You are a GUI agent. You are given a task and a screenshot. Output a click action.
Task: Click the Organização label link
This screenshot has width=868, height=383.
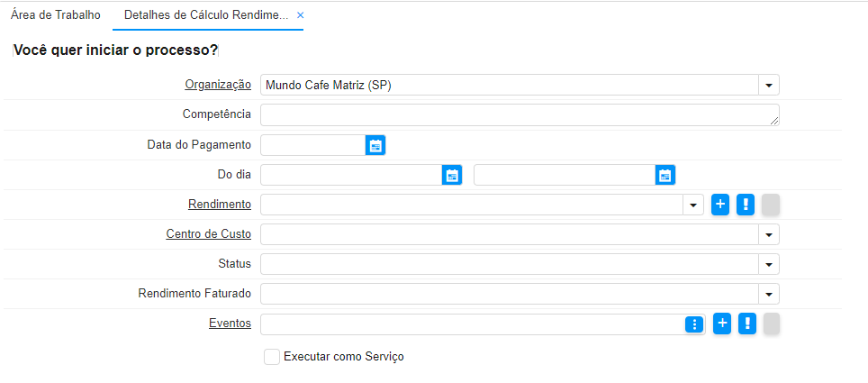218,85
